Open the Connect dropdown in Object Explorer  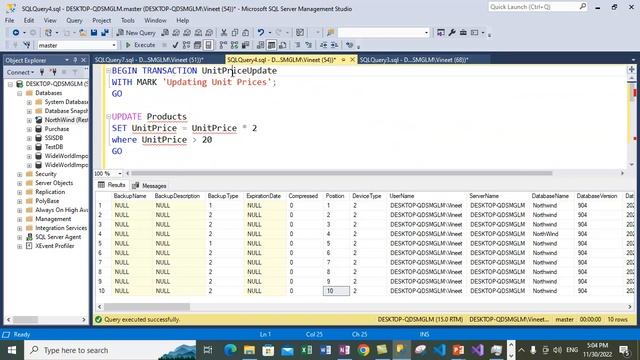point(20,72)
